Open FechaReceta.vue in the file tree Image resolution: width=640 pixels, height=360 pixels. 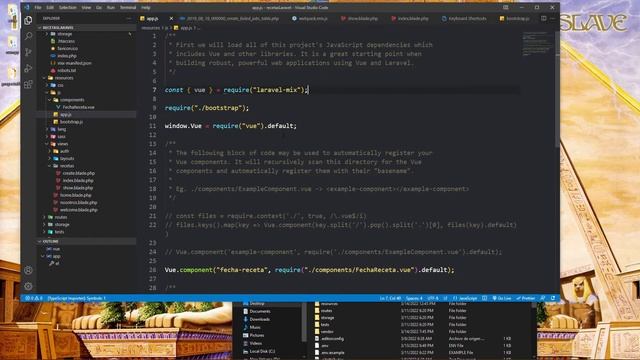click(x=78, y=107)
